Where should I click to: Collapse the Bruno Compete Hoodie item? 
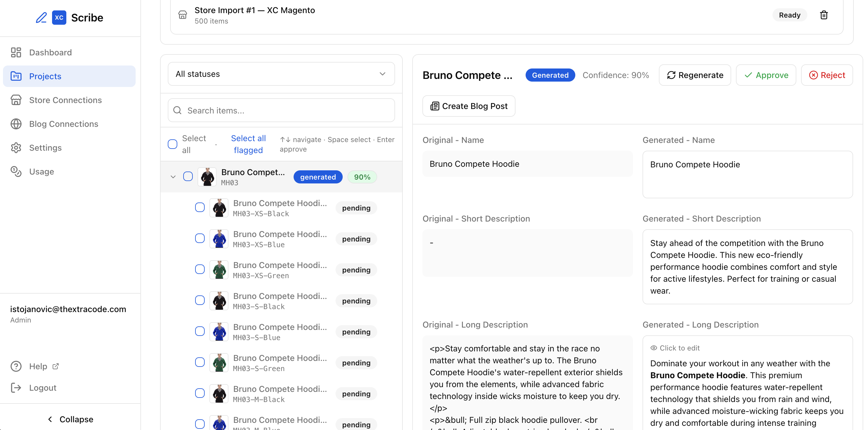coord(173,176)
